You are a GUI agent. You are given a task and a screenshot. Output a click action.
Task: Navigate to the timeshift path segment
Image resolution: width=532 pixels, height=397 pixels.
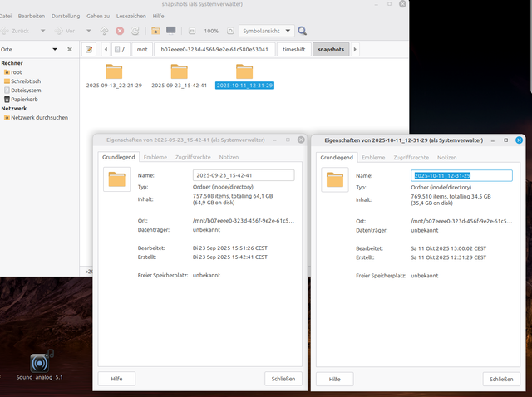click(x=293, y=50)
